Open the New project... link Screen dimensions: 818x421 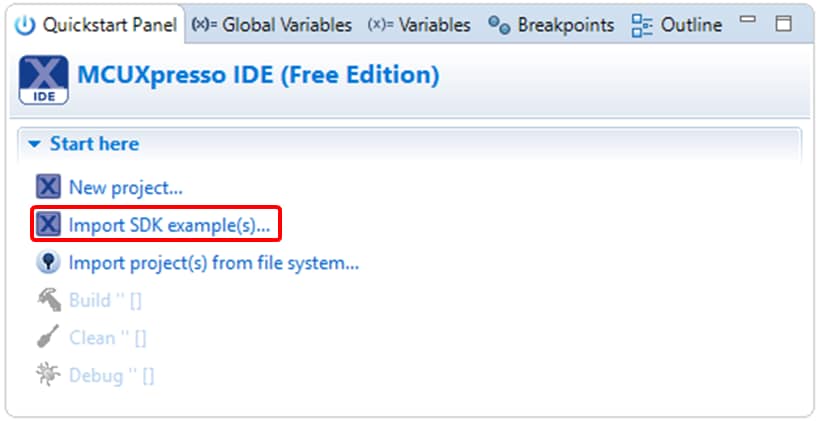click(x=125, y=186)
